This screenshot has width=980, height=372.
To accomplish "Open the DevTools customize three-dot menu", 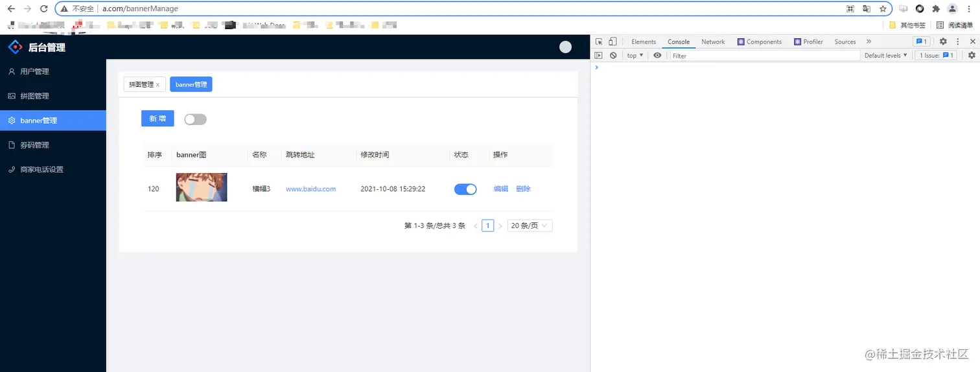I will point(957,41).
